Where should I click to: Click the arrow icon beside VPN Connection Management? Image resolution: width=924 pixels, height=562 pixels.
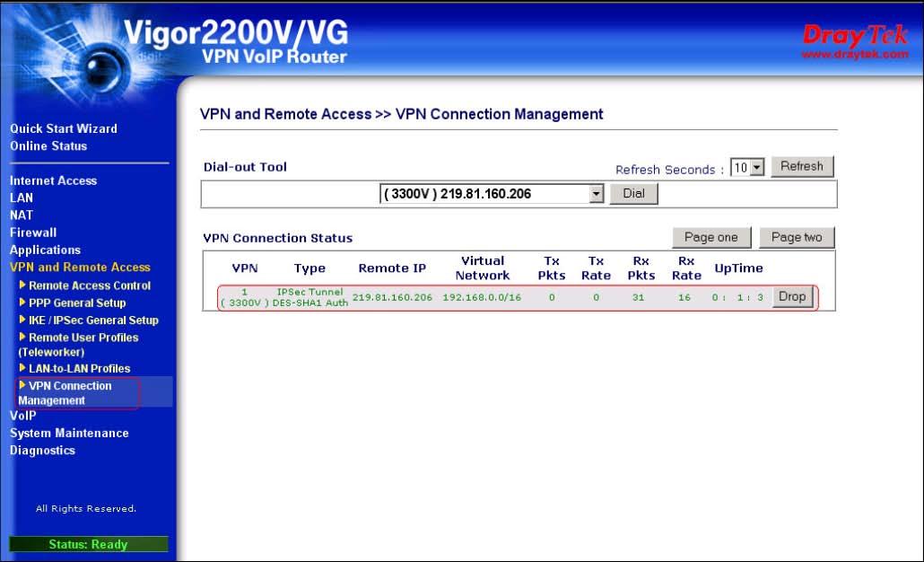(22, 385)
